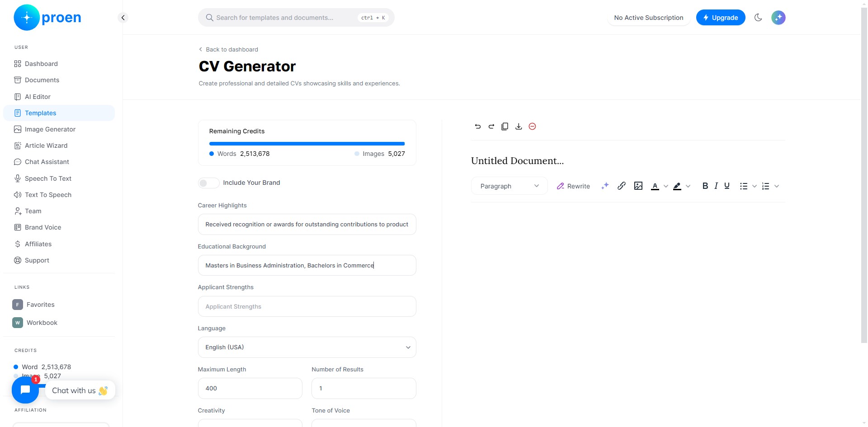Expand text color dropdown arrow
The image size is (868, 427).
point(666,186)
